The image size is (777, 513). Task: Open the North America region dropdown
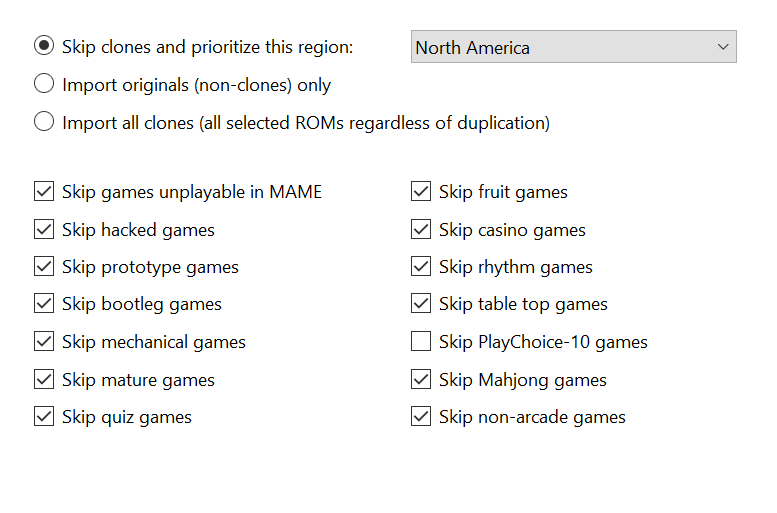573,47
